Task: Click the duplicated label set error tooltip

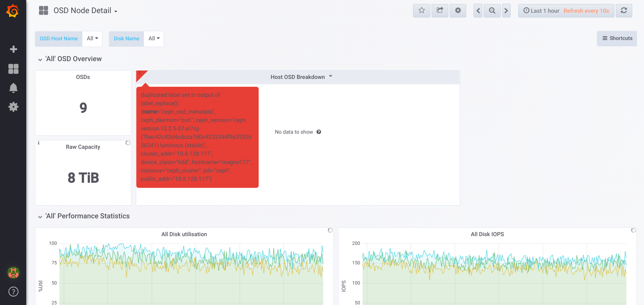Action: pos(197,137)
